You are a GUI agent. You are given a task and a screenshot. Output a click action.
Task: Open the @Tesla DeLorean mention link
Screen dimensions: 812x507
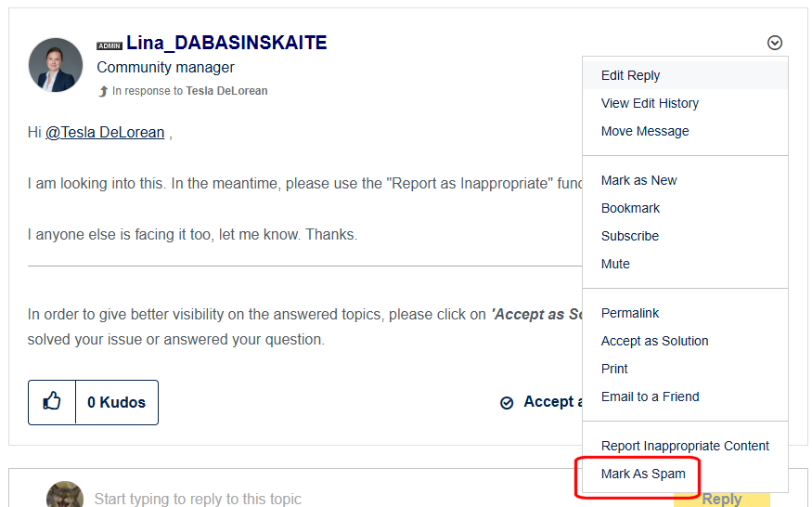(105, 133)
